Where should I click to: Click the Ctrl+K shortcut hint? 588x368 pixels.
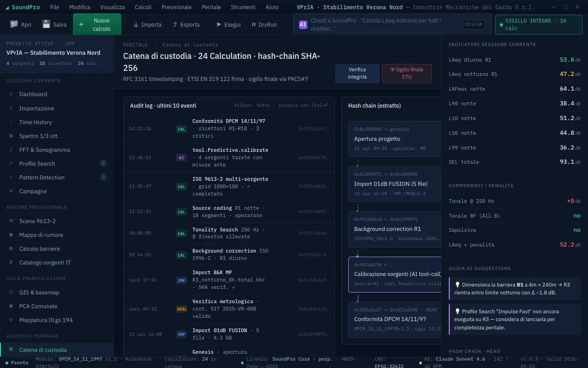474,24
